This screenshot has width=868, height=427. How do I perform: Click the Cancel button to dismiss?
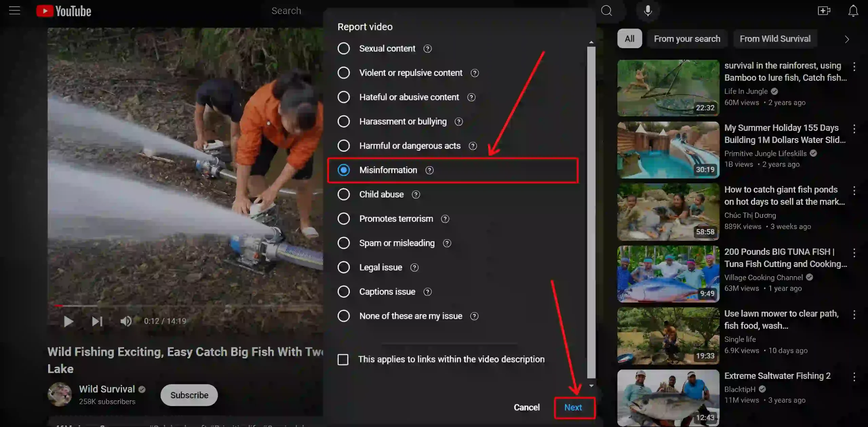click(527, 407)
